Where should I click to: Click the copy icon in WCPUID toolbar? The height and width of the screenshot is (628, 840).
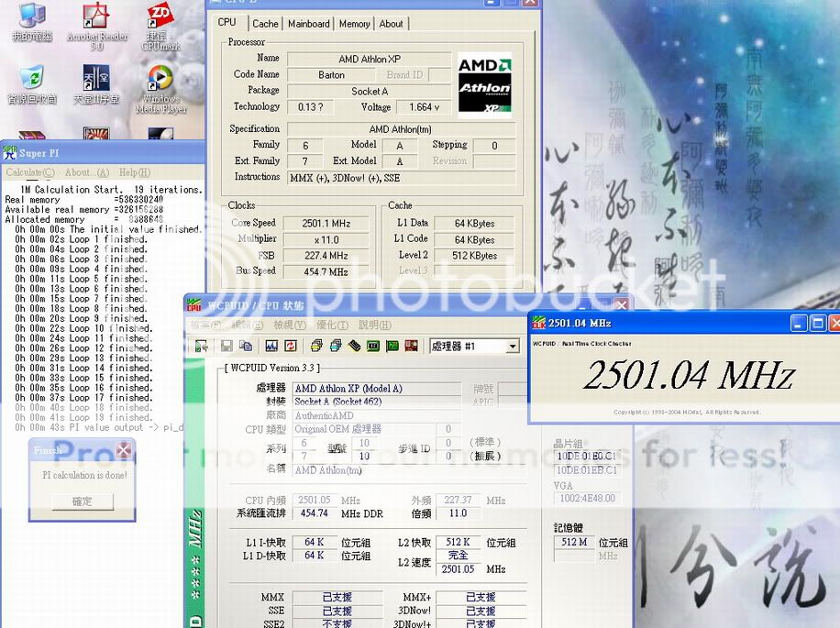click(x=246, y=346)
